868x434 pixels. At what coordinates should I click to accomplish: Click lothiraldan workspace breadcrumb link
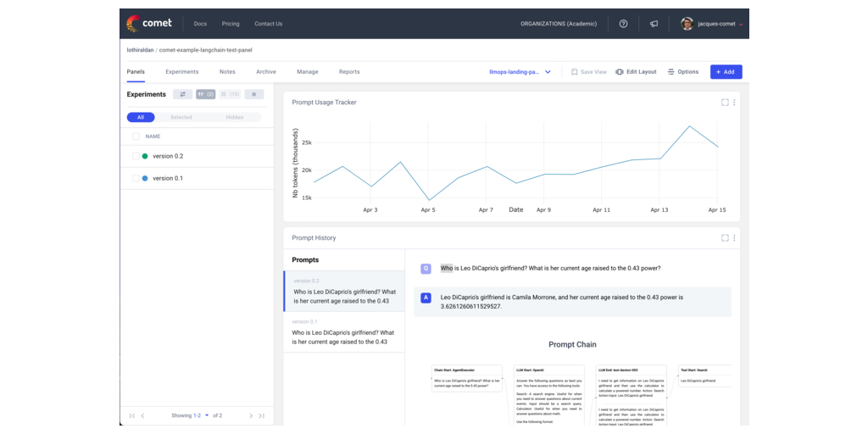[140, 50]
